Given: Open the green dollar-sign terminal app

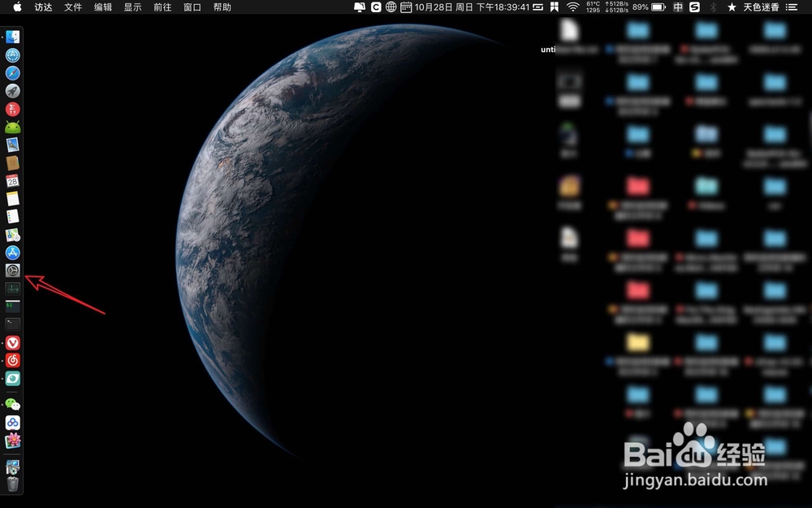Looking at the screenshot, I should click(x=13, y=306).
